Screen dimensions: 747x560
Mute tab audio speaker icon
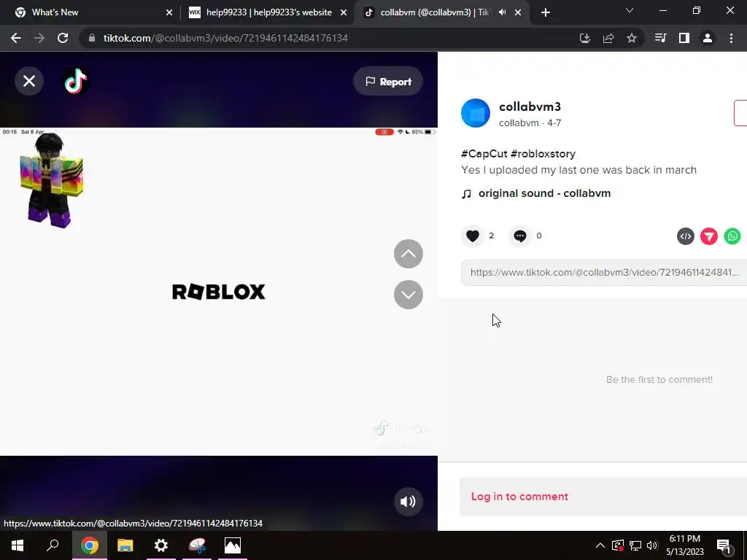click(x=502, y=12)
